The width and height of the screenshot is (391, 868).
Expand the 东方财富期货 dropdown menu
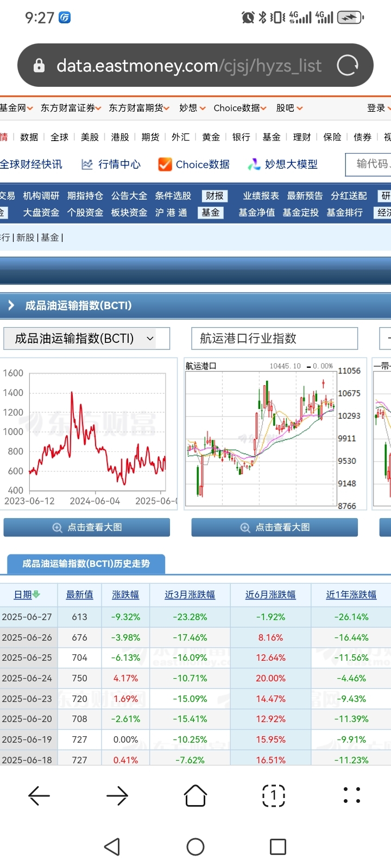(139, 108)
